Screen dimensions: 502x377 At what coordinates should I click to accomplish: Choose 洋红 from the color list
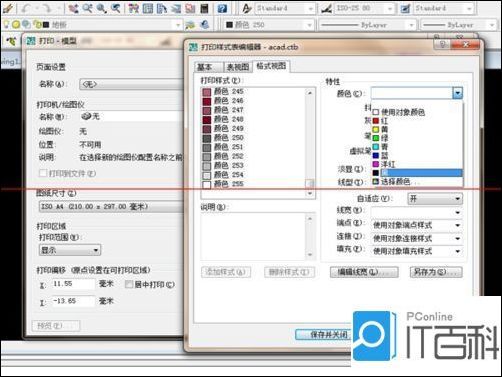pos(417,164)
